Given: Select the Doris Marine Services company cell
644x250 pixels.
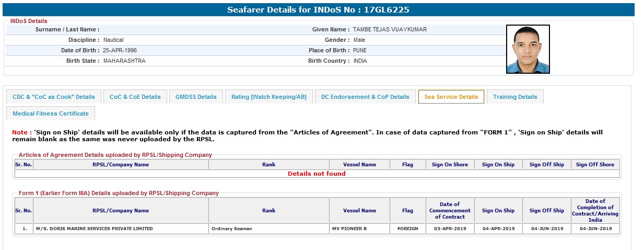Looking at the screenshot, I should [x=95, y=229].
